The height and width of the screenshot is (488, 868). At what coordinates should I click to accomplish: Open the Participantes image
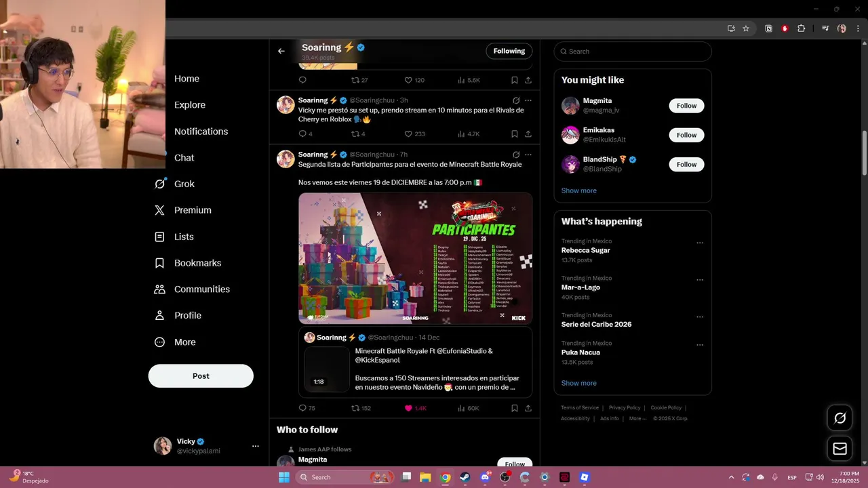415,258
